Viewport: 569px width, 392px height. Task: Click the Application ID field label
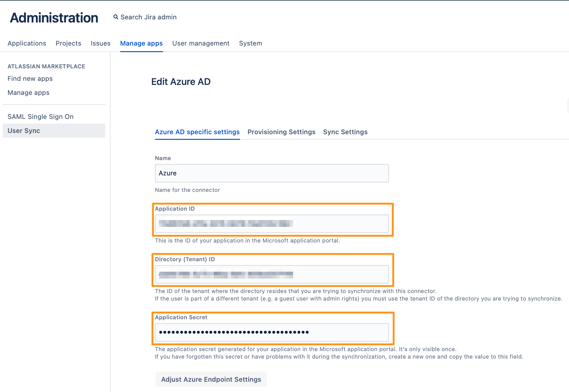[175, 209]
